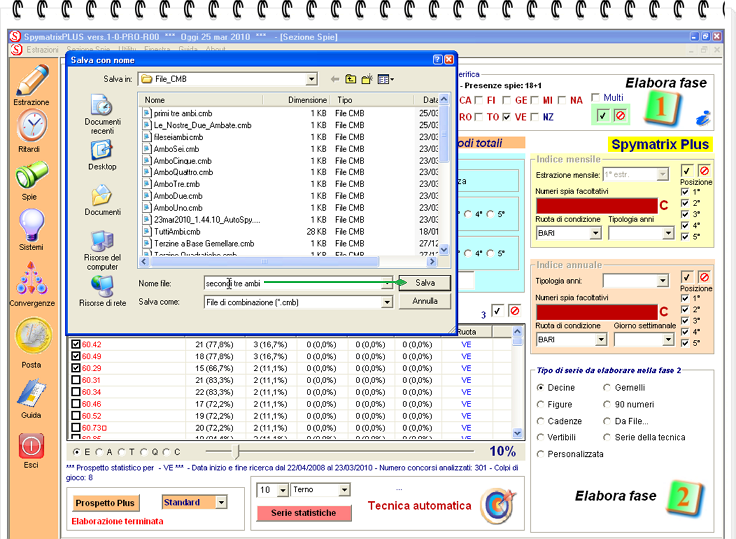Open the Spie flashlight icon

coord(32,174)
